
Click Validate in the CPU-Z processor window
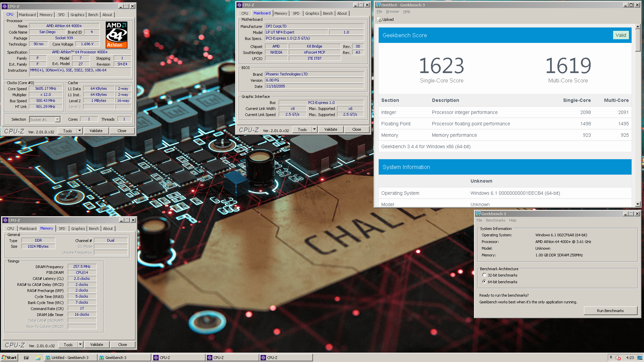point(96,131)
